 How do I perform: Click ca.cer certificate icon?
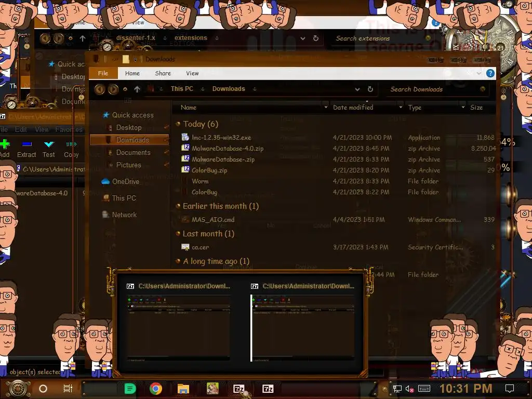tap(185, 247)
